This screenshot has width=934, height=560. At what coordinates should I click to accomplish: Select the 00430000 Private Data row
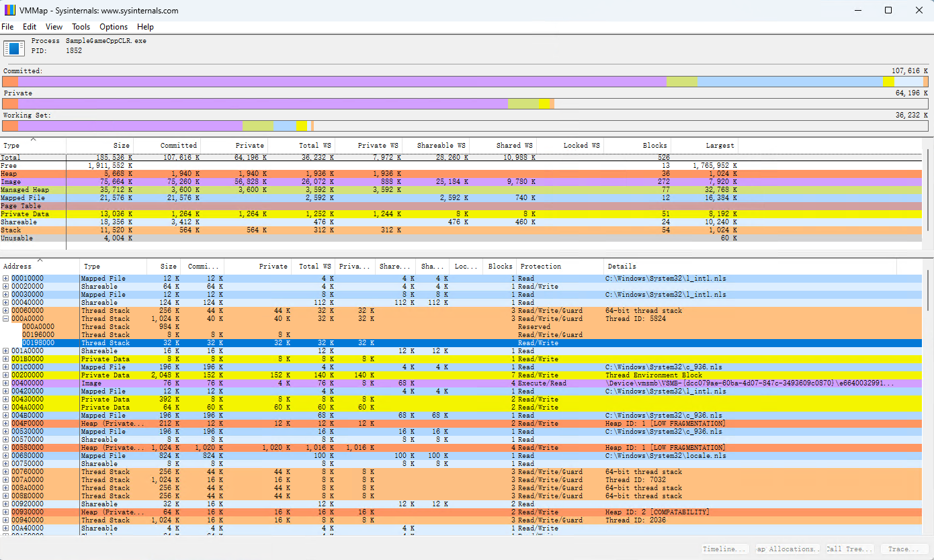(x=461, y=399)
